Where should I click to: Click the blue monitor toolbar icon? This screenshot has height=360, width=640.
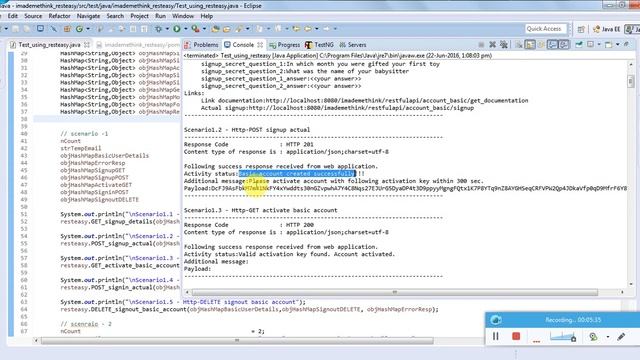tap(40, 29)
